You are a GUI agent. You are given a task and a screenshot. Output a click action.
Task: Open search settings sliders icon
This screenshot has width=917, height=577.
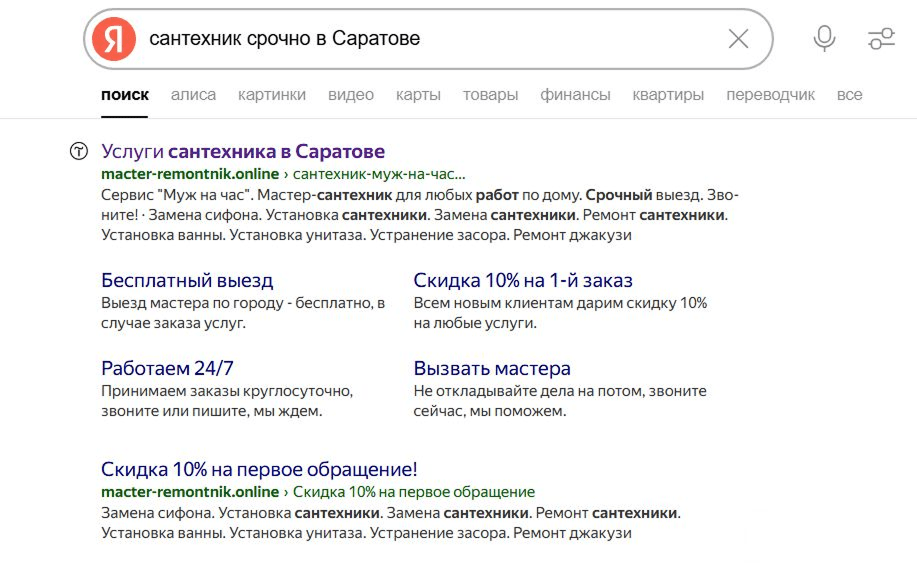pyautogui.click(x=881, y=39)
